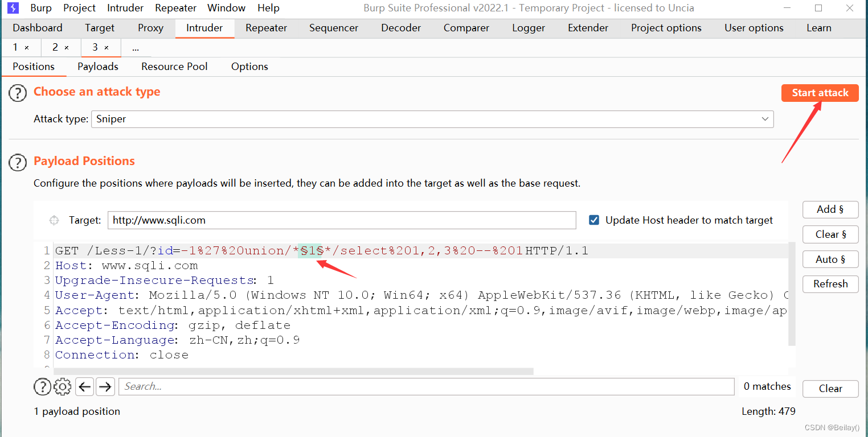Switch to the Target tab
Viewport: 868px width, 437px height.
pos(100,28)
